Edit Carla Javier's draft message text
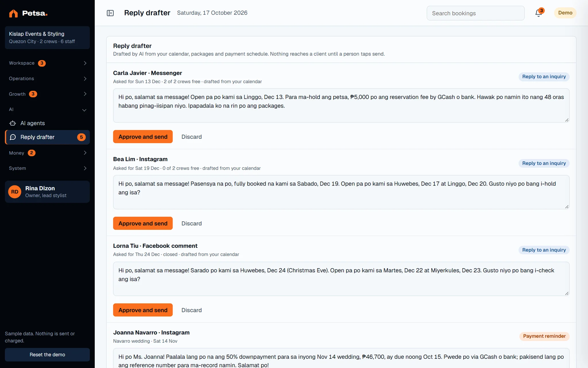The width and height of the screenshot is (588, 368). (341, 106)
